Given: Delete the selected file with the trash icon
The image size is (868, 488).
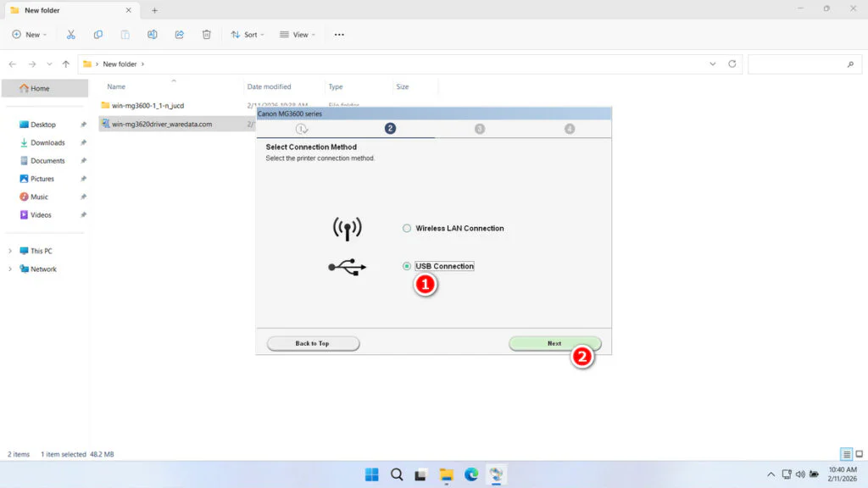Looking at the screenshot, I should 206,34.
